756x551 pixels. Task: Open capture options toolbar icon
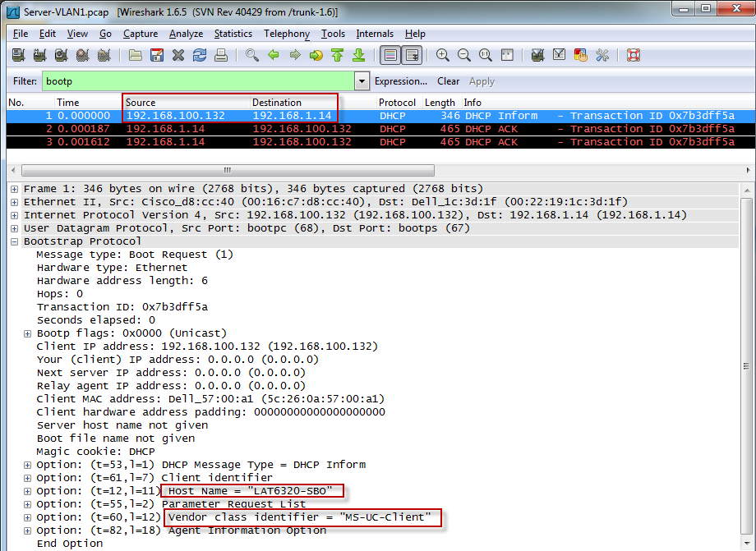(x=39, y=55)
